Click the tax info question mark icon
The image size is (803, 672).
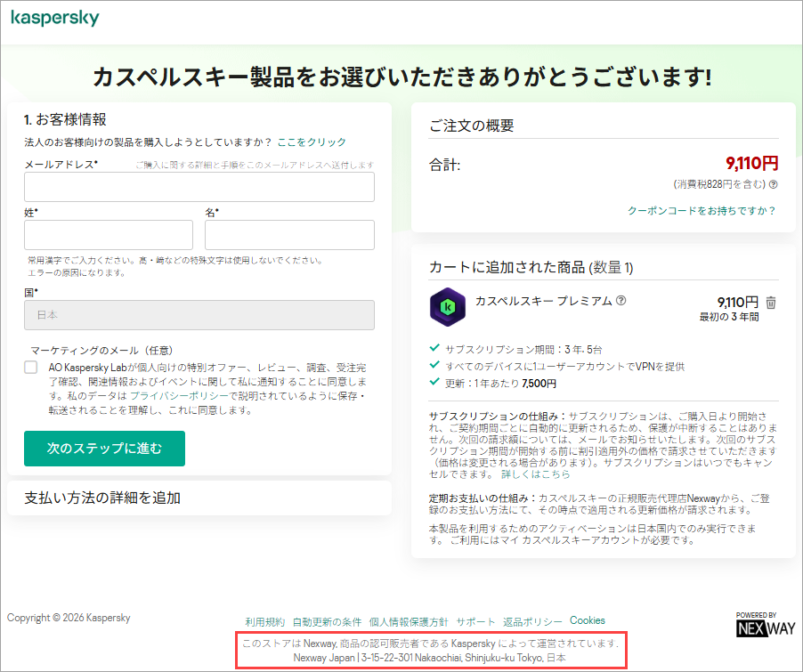click(x=774, y=184)
